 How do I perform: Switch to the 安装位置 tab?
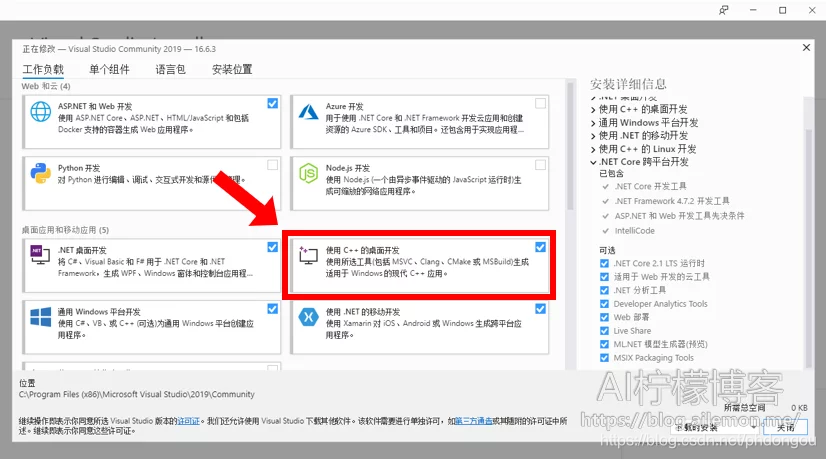(x=232, y=69)
